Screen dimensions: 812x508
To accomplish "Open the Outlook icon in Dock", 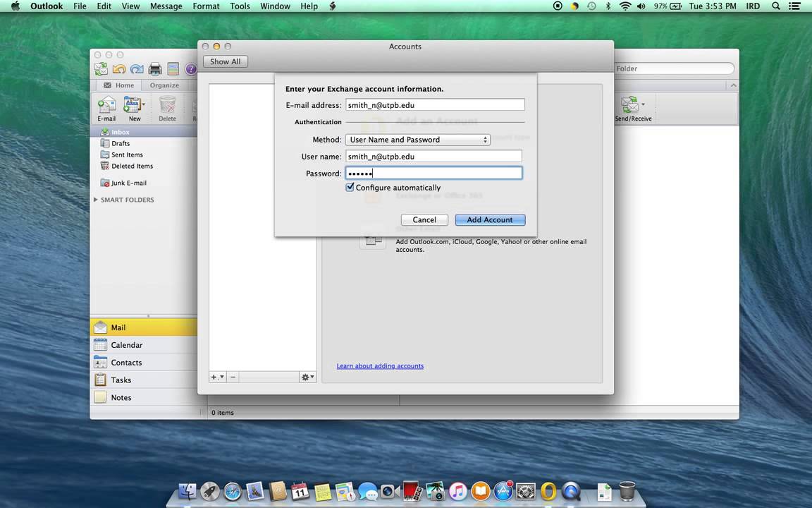I will point(548,491).
